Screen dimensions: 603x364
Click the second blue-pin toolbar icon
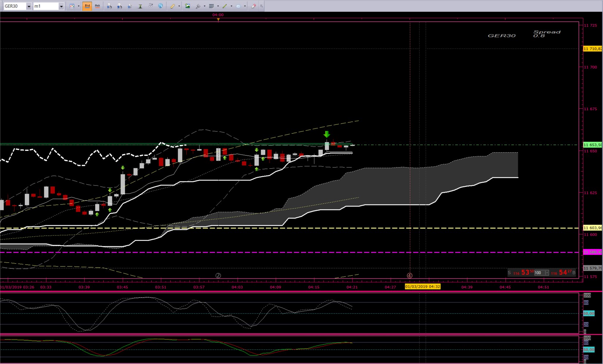(119, 6)
